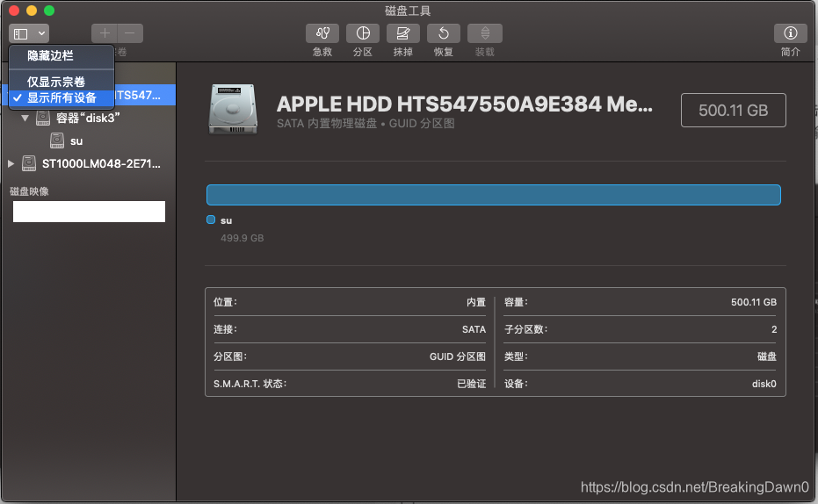Click the 500.11 GB capacity box
This screenshot has height=504, width=818.
[x=733, y=110]
